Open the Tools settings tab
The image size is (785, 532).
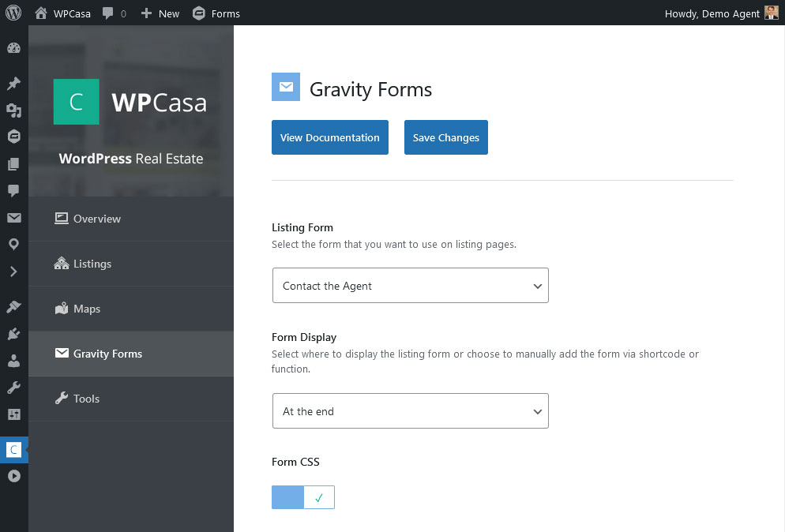coord(86,399)
